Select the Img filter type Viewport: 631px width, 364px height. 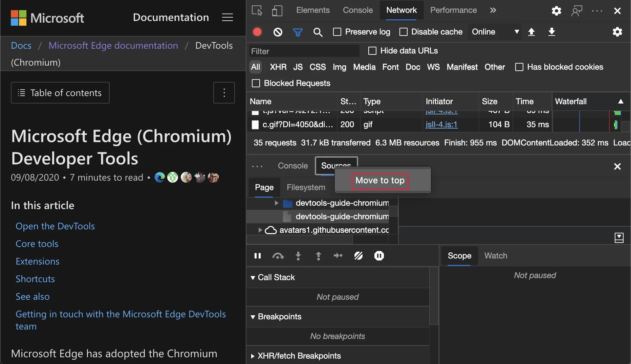340,67
